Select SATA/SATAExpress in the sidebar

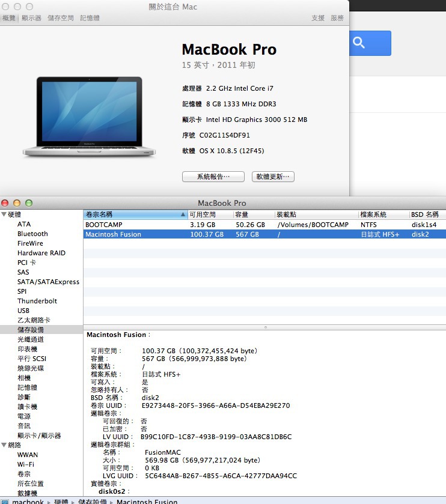tap(48, 282)
